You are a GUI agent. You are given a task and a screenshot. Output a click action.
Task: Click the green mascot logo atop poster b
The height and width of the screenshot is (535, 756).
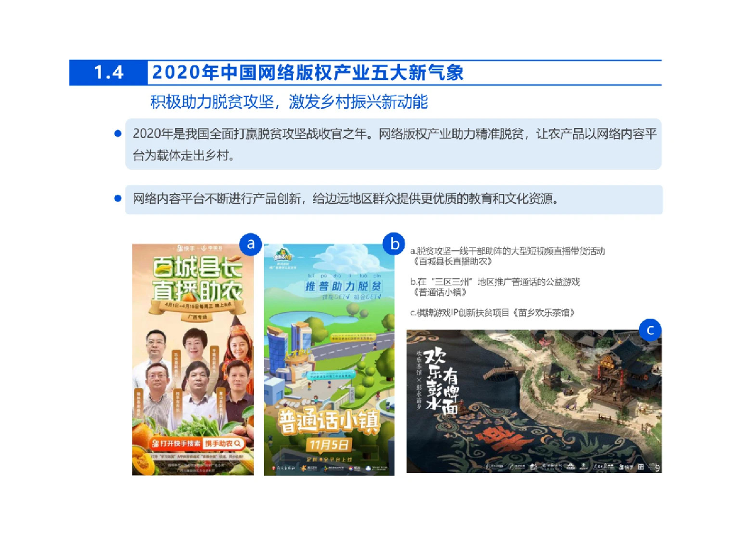(x=282, y=255)
